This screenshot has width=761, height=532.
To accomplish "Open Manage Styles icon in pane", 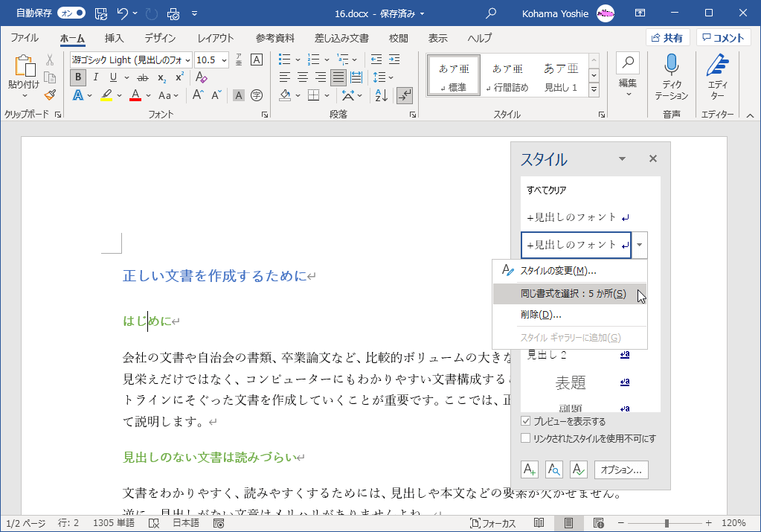I will 579,469.
